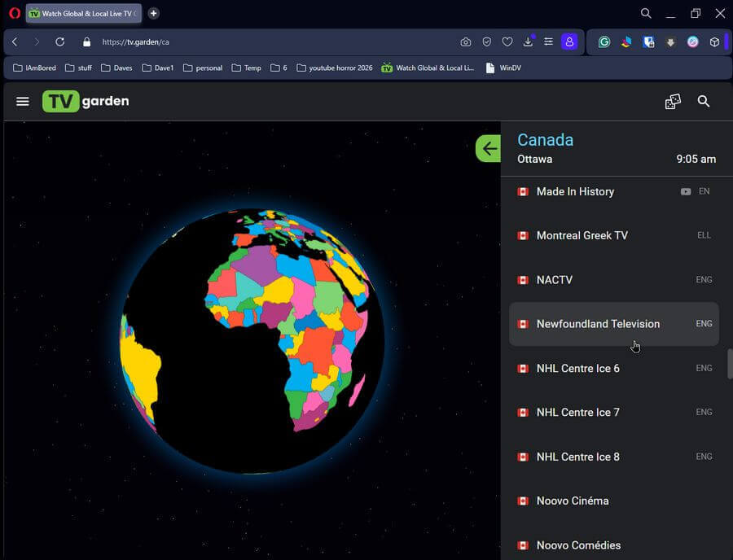Open the browser downloads icon
Screen dimensions: 733x560
[528, 42]
